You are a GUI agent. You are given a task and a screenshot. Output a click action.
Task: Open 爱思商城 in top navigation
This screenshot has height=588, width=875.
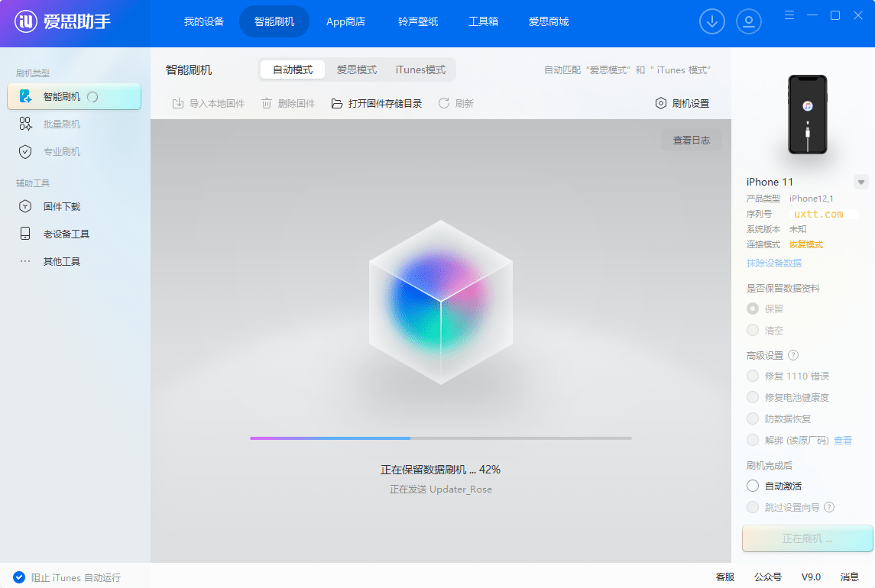click(x=549, y=21)
